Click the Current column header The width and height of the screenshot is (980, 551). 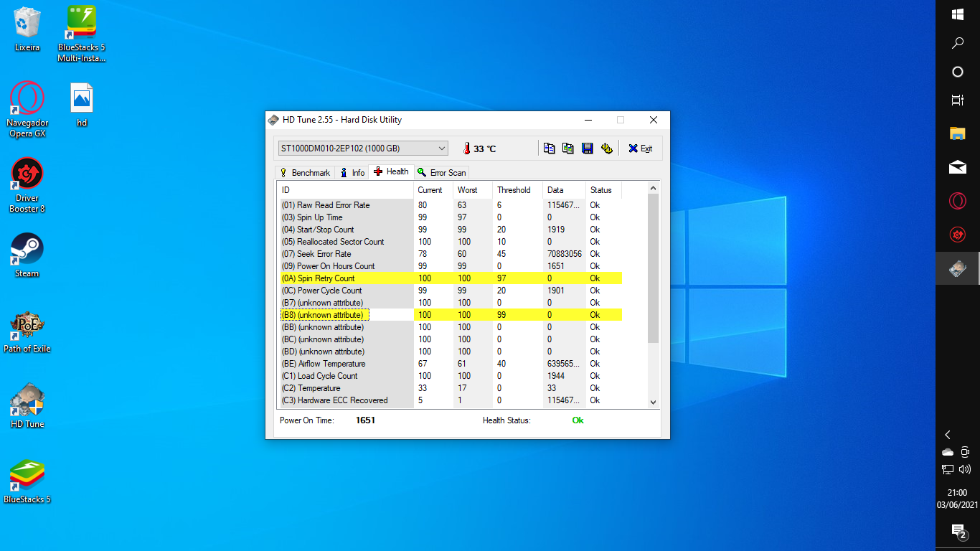point(433,190)
